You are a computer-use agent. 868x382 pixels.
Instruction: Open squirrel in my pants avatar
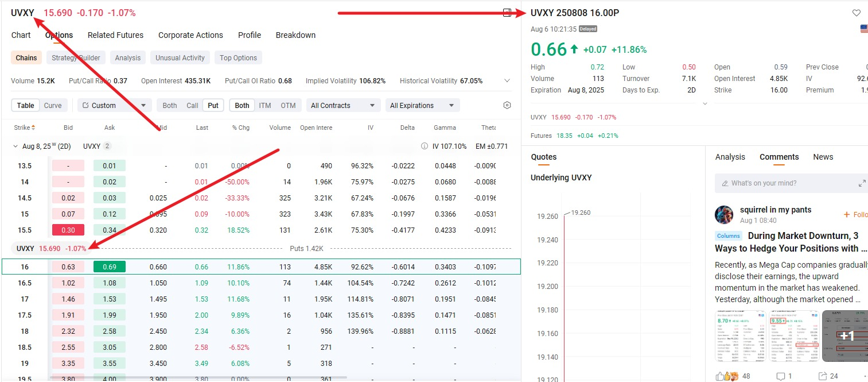pyautogui.click(x=724, y=215)
